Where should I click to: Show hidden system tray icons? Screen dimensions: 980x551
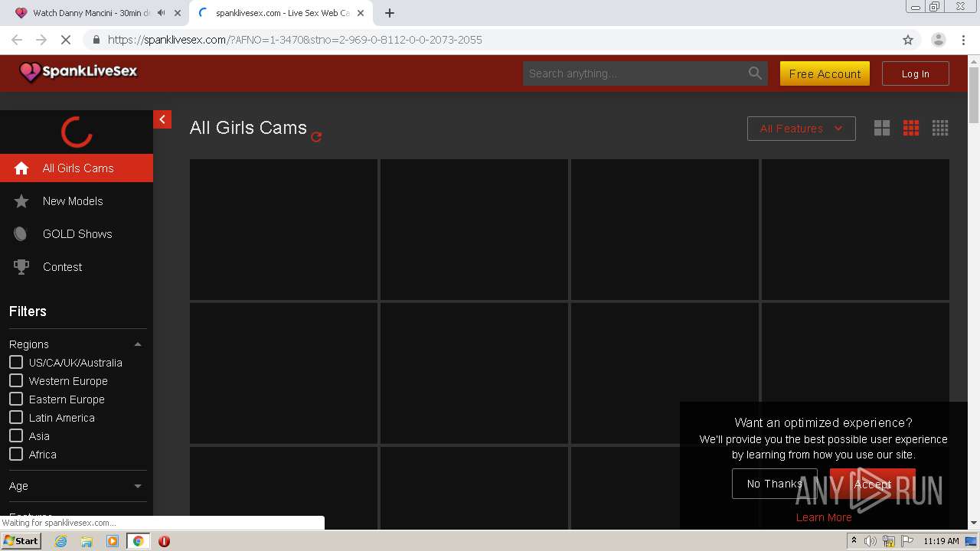(x=854, y=541)
